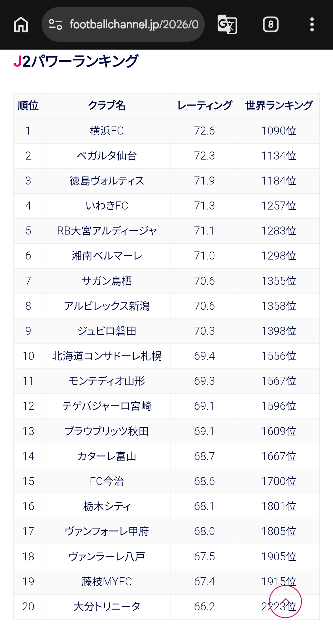Tap the 世界ランキング column header
The height and width of the screenshot is (644, 333).
click(x=279, y=106)
